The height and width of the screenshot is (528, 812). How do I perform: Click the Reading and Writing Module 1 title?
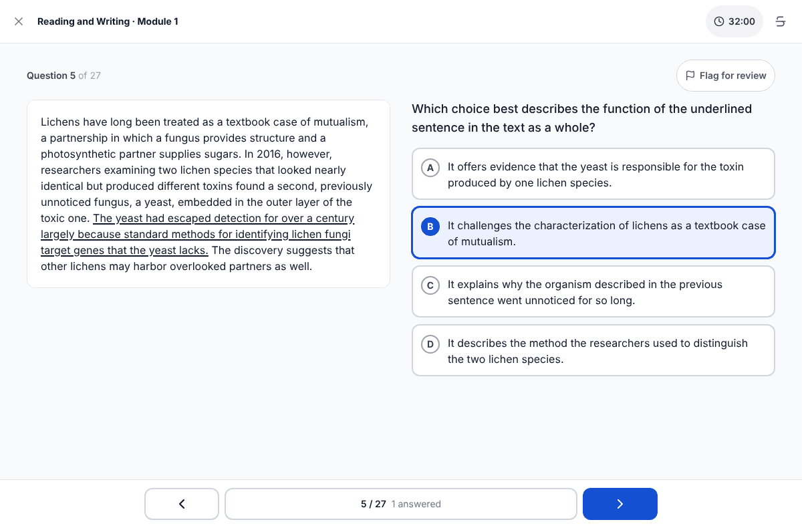(108, 21)
